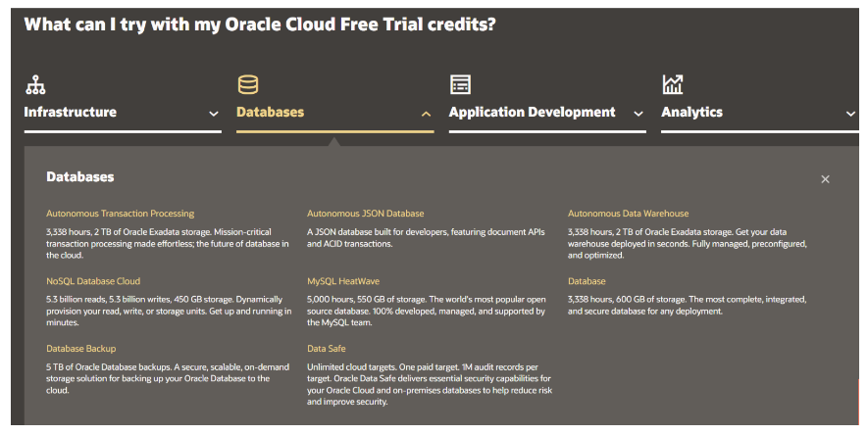The height and width of the screenshot is (435, 868).
Task: Expand the Infrastructure chevron
Action: (213, 114)
